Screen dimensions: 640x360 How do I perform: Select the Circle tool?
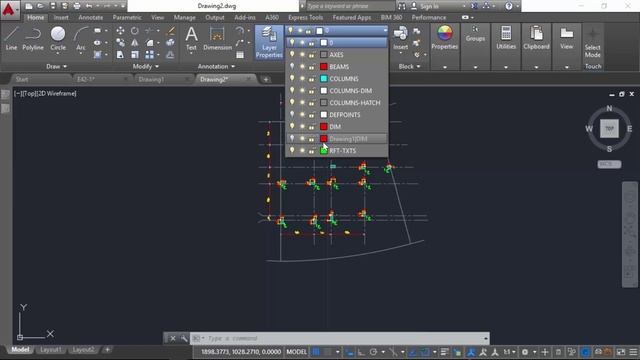[x=58, y=39]
